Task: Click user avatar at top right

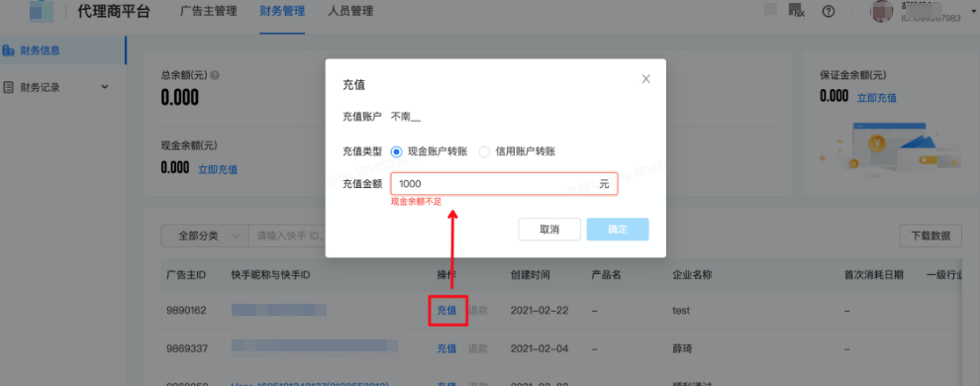Action: point(883,11)
